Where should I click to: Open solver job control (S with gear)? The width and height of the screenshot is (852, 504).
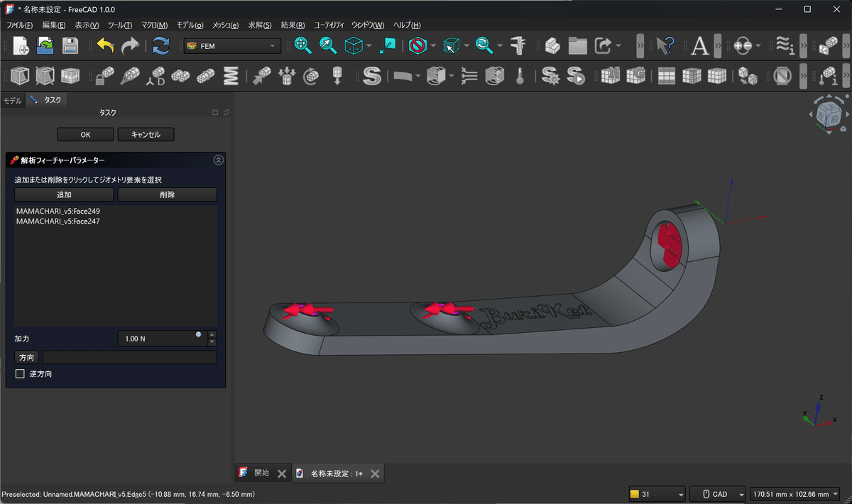[550, 75]
